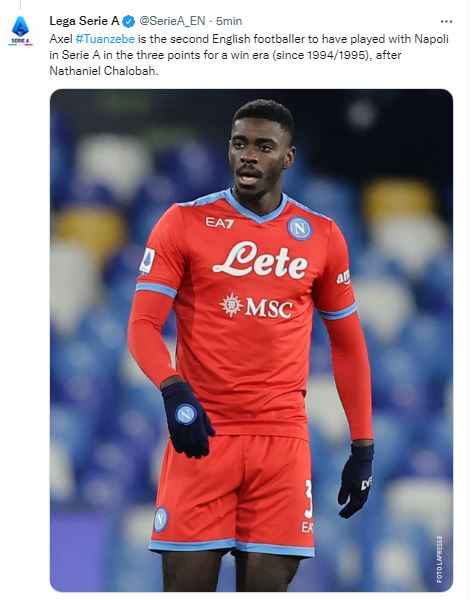The width and height of the screenshot is (476, 600).
Task: Open the Lega Serie A profile avatar
Action: click(x=20, y=31)
